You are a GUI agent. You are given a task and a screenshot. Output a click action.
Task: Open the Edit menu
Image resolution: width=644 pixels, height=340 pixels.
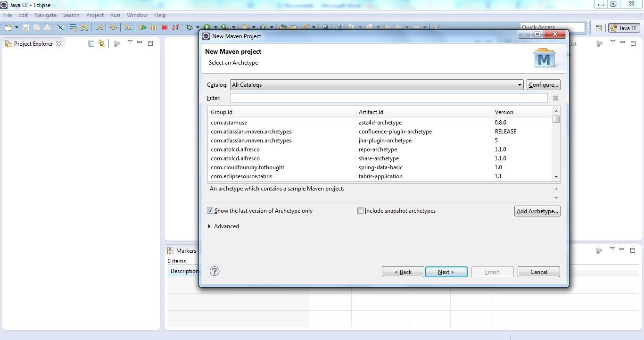click(x=23, y=15)
